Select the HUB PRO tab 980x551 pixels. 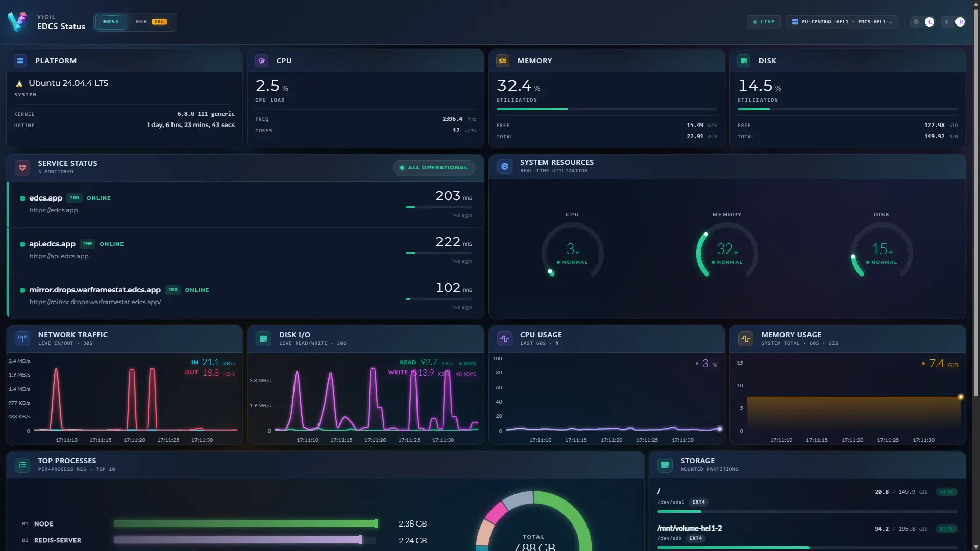(151, 22)
